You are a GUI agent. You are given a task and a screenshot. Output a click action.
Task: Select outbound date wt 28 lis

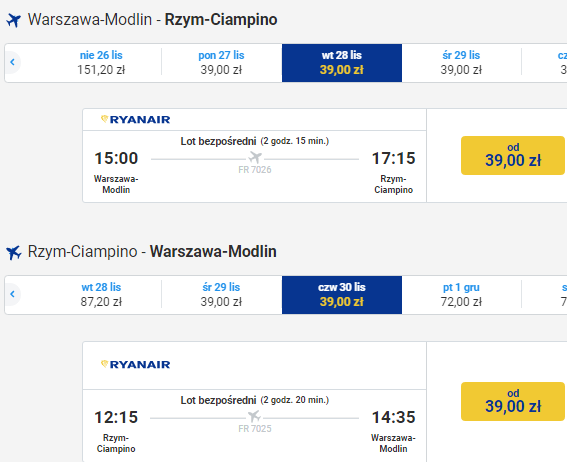pos(342,63)
